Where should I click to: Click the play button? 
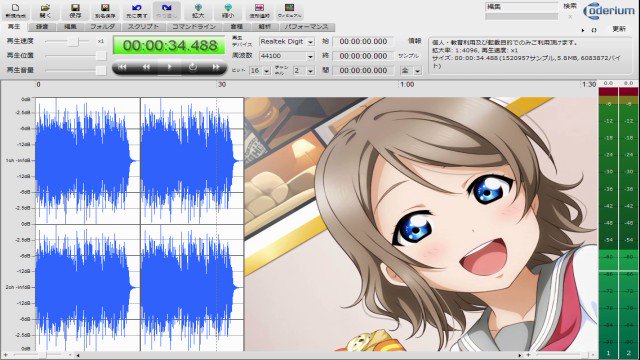click(x=169, y=67)
